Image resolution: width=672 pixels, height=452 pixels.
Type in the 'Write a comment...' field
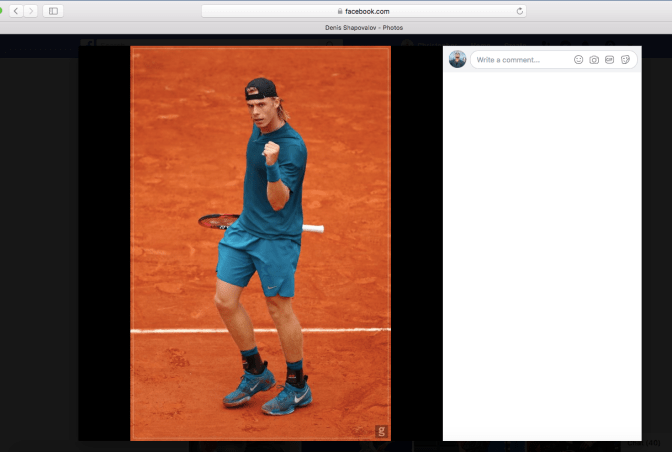point(520,60)
